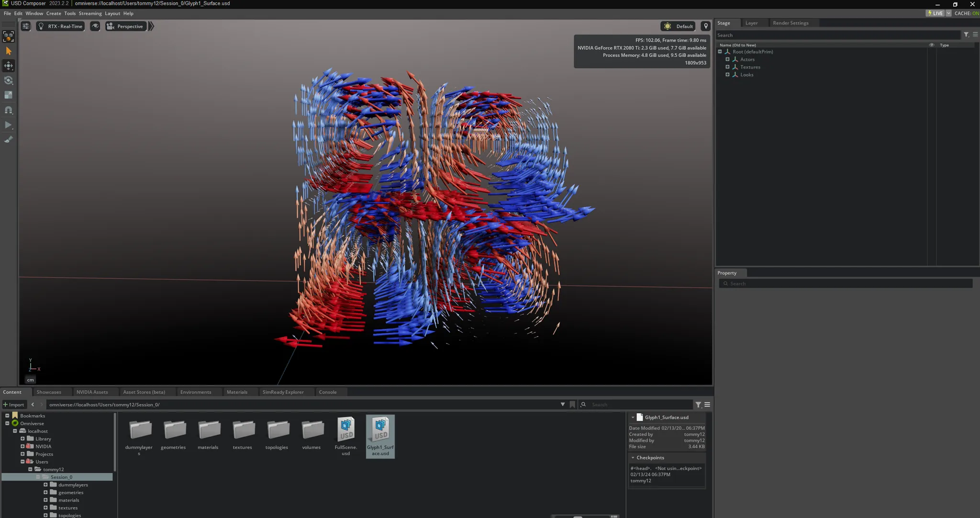Select the Rotate tool
Image resolution: width=980 pixels, height=518 pixels.
[x=9, y=80]
